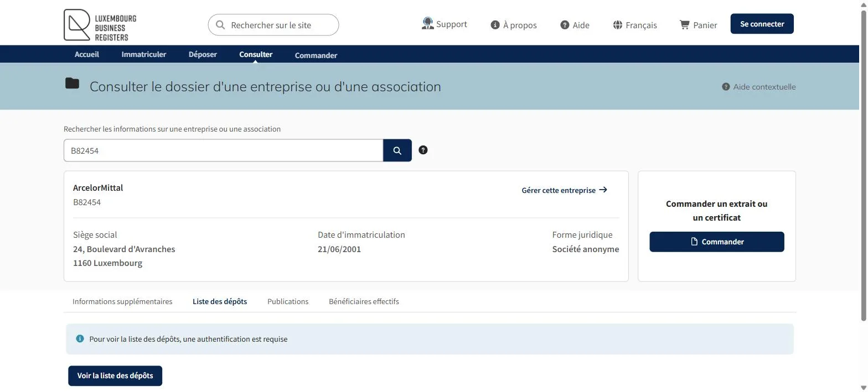The image size is (868, 392).
Task: Open the Commander navigation menu
Action: 316,55
